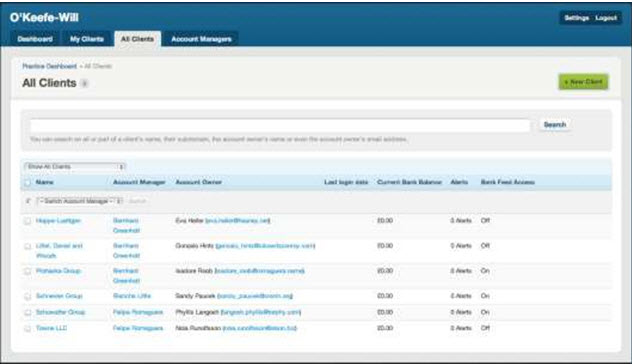Screen dimensions: 632x364
Task: Click the green New Client button
Action: click(583, 82)
